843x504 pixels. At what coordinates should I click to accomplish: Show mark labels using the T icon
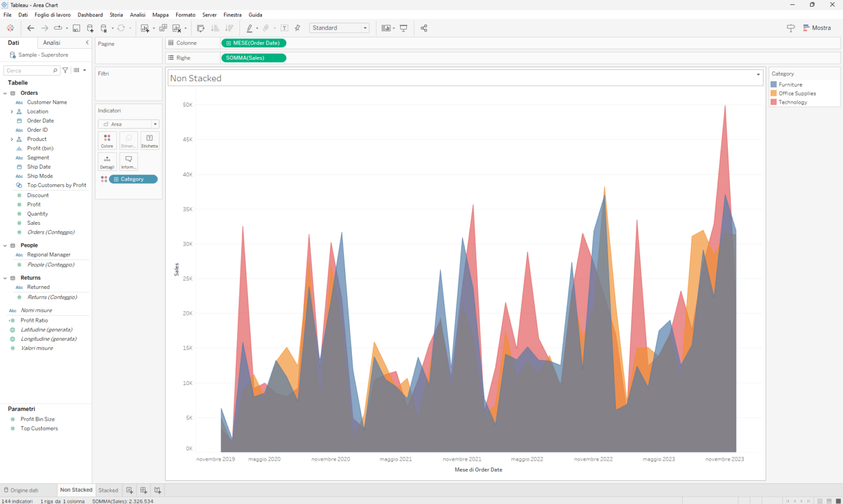pos(284,28)
